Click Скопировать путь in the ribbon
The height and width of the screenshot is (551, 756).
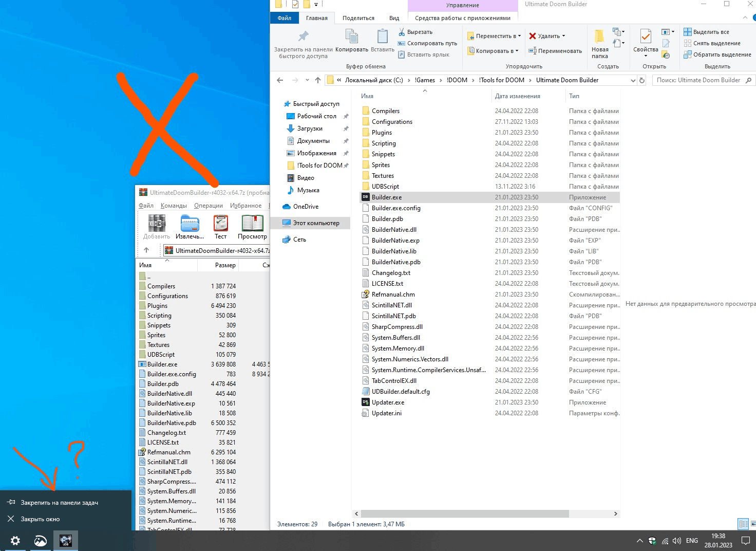[427, 43]
